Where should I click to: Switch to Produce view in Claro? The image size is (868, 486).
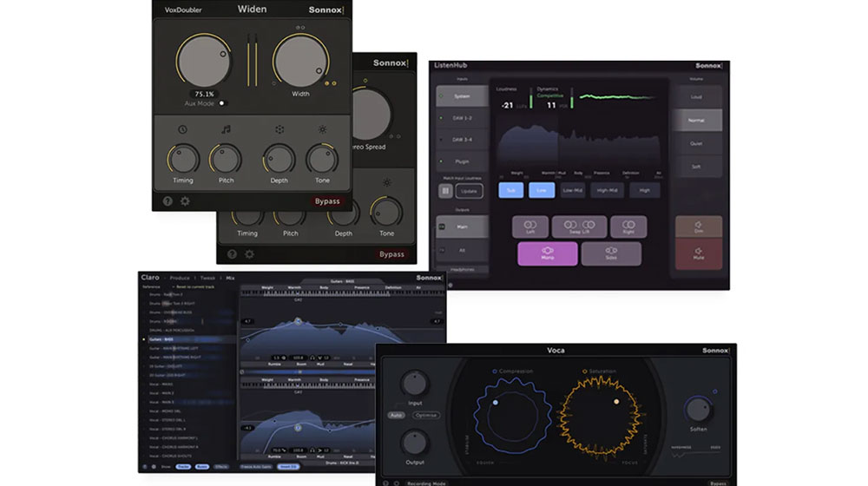pos(180,278)
